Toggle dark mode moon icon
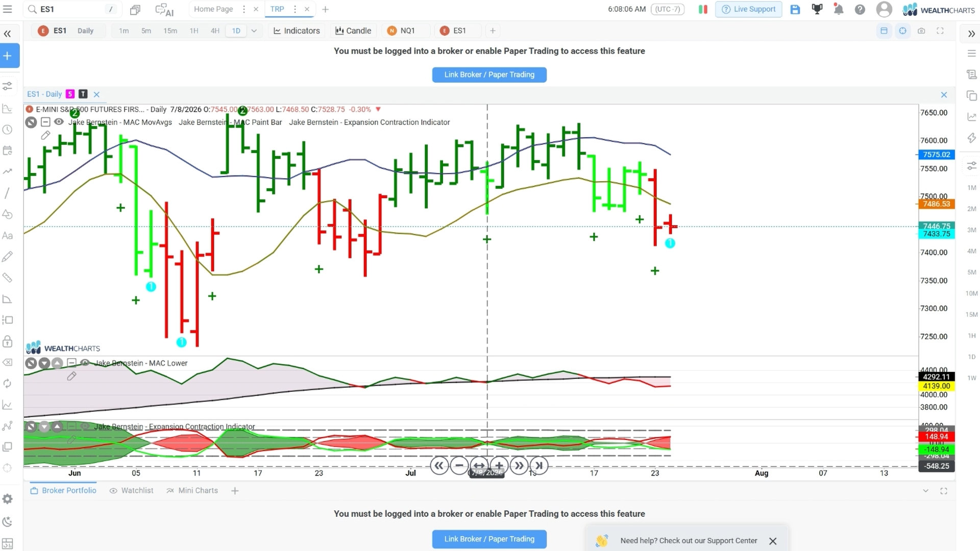980x551 pixels. click(7, 521)
